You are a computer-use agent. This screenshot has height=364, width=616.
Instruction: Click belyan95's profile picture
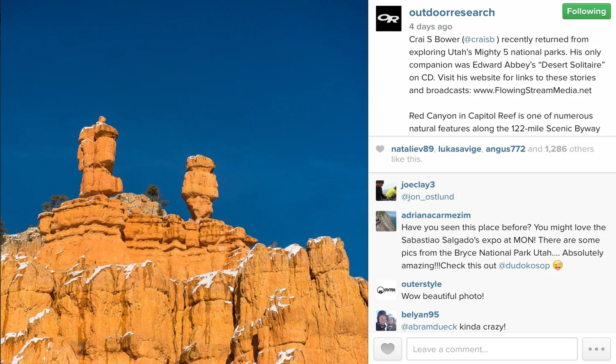coord(386,321)
